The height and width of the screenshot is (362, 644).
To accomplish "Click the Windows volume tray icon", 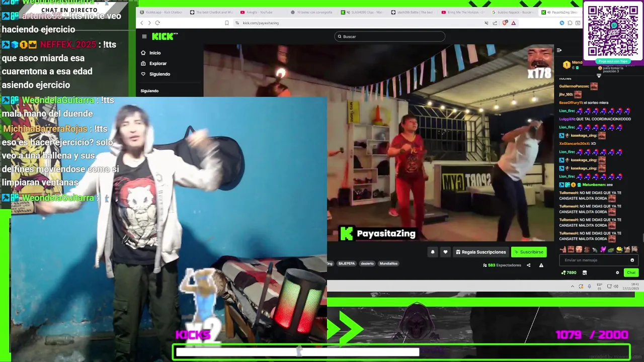I will (x=616, y=287).
